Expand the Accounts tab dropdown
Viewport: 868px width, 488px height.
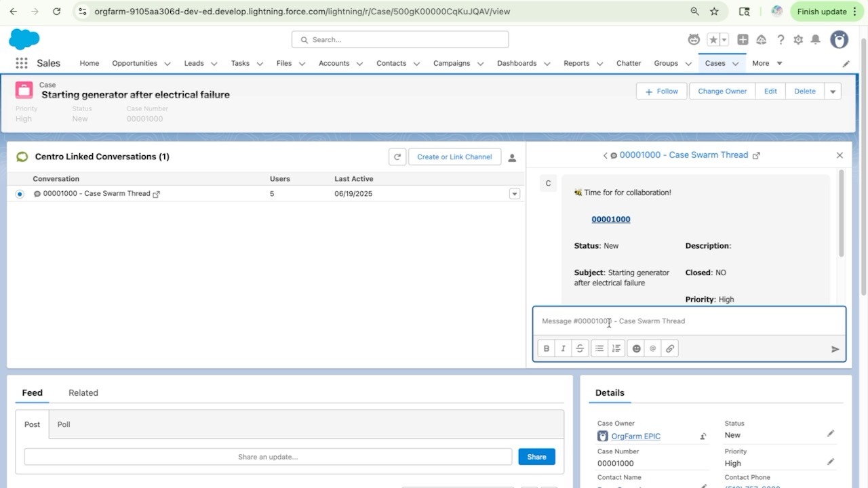[359, 64]
